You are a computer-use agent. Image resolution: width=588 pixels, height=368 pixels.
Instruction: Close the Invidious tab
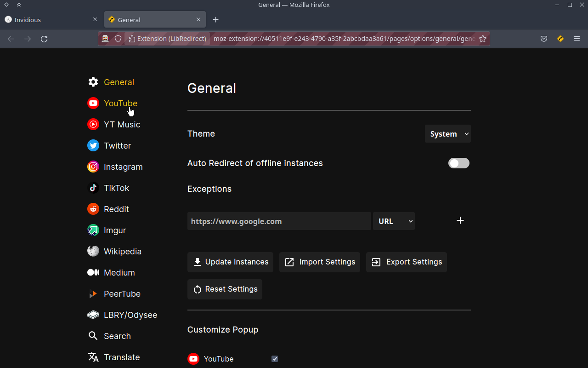click(95, 20)
